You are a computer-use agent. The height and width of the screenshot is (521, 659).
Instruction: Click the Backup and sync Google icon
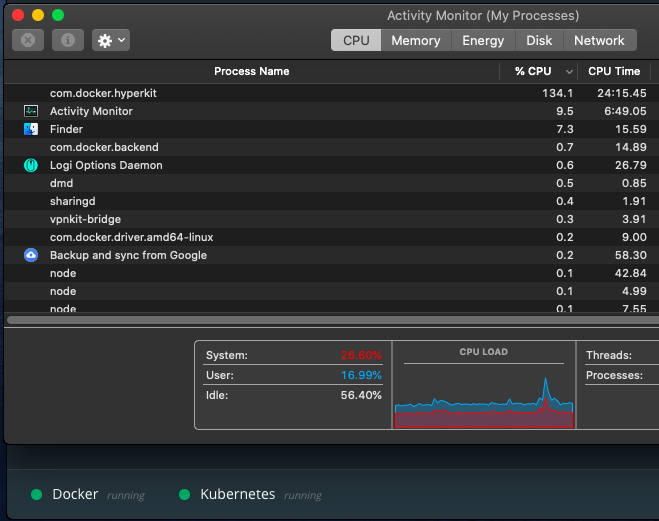point(31,255)
